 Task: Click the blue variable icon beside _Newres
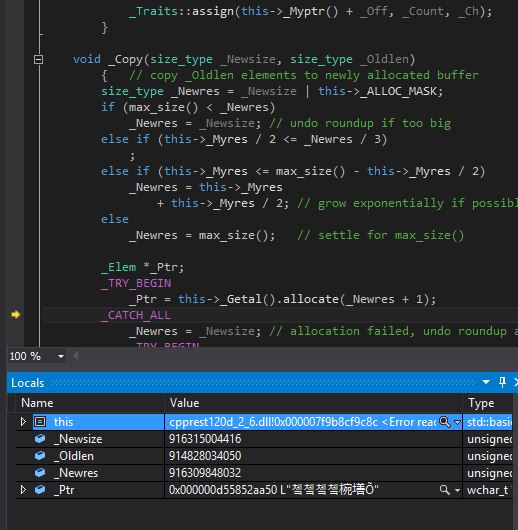(40, 472)
